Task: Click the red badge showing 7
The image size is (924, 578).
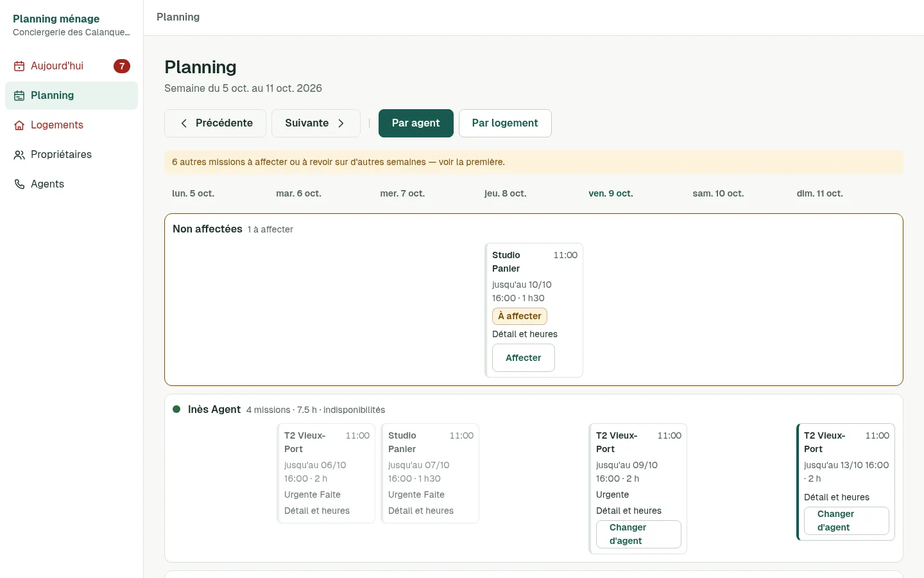Action: tap(122, 66)
